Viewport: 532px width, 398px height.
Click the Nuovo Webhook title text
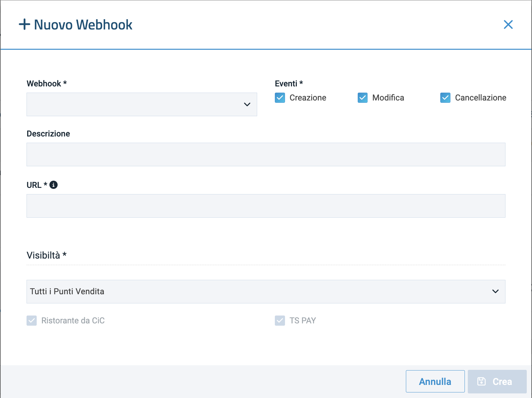pyautogui.click(x=83, y=25)
